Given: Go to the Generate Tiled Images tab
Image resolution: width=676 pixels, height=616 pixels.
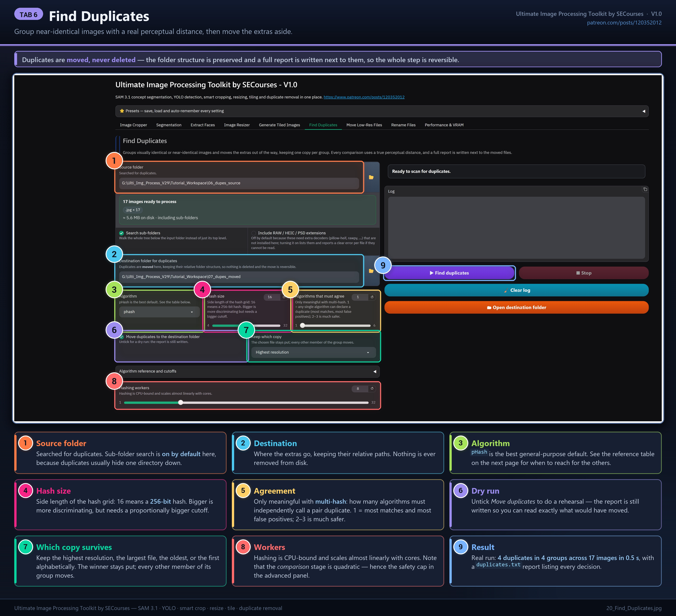Looking at the screenshot, I should pyautogui.click(x=279, y=125).
